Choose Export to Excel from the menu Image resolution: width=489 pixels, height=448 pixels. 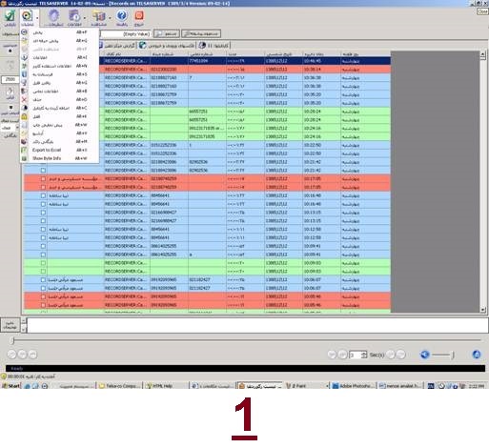pos(47,150)
